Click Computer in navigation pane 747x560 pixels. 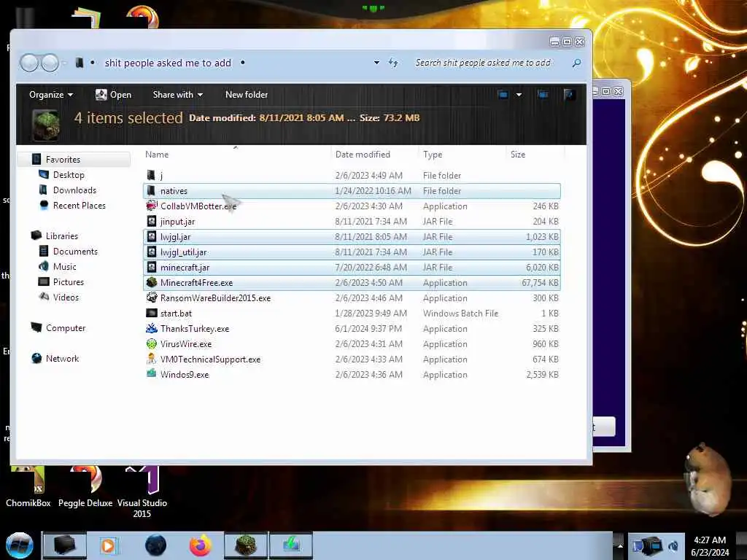(x=66, y=327)
